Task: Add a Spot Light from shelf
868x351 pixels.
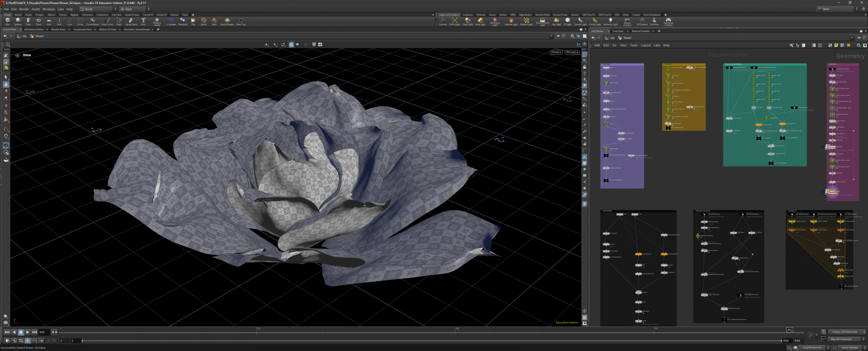Action: tap(467, 21)
